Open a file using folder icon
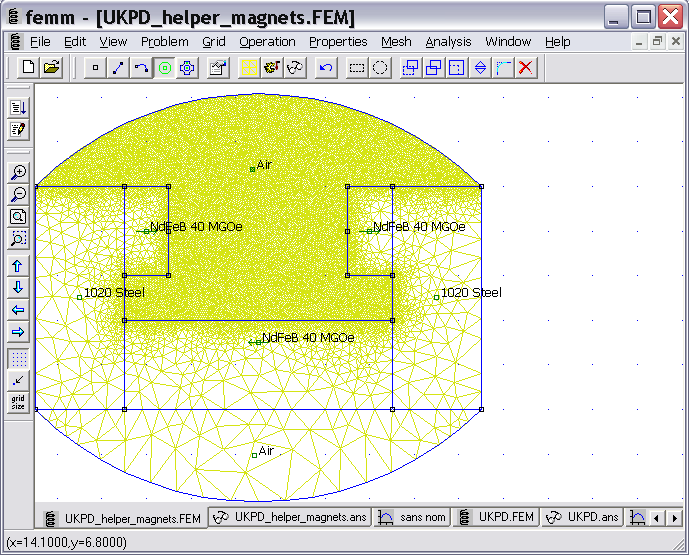The image size is (689, 555). coord(51,68)
